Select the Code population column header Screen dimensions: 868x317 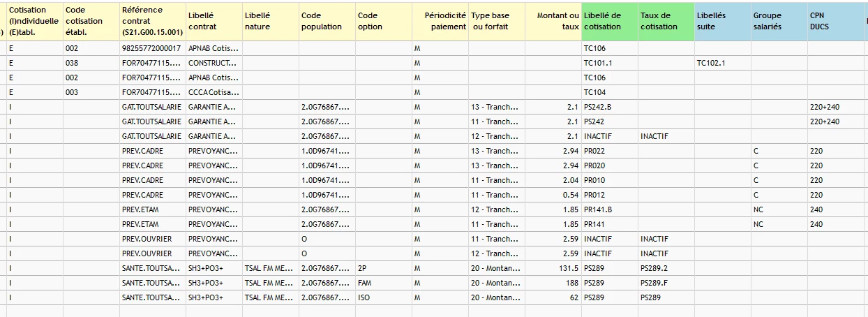[x=327, y=21]
